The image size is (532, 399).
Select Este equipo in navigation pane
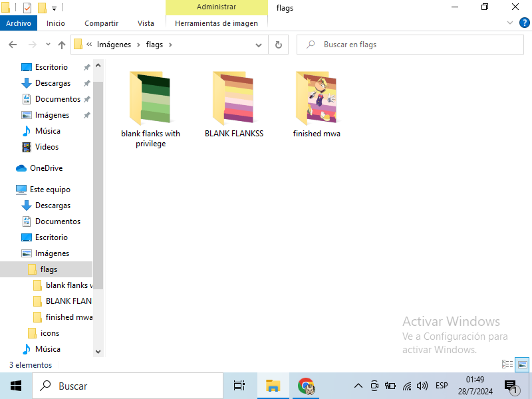pos(50,190)
